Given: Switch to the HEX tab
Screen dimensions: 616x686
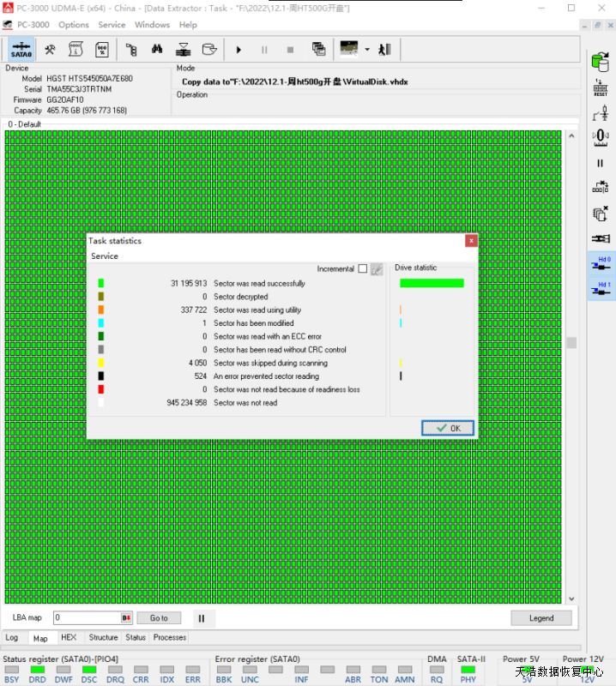Looking at the screenshot, I should tap(69, 637).
